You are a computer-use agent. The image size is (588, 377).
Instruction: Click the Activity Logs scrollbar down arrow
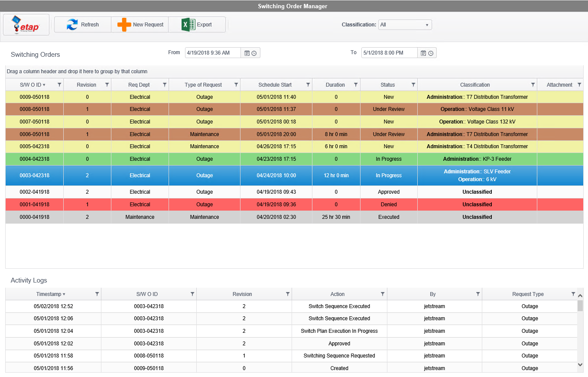tap(580, 365)
